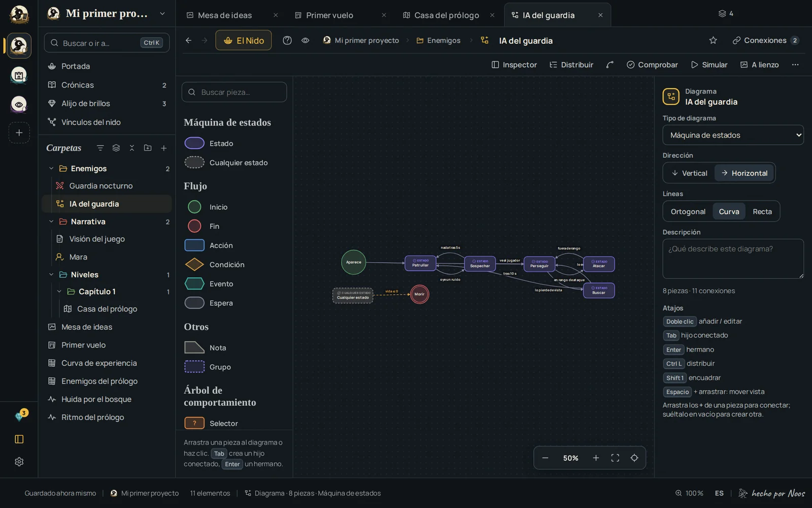Click the El Nido button
This screenshot has height=508, width=812.
point(244,40)
